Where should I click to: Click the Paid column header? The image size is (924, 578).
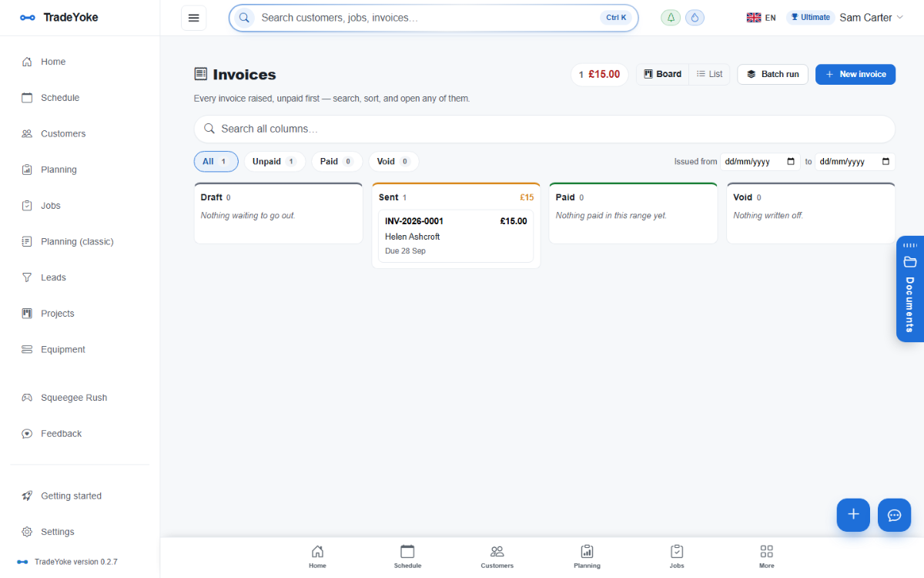633,197
